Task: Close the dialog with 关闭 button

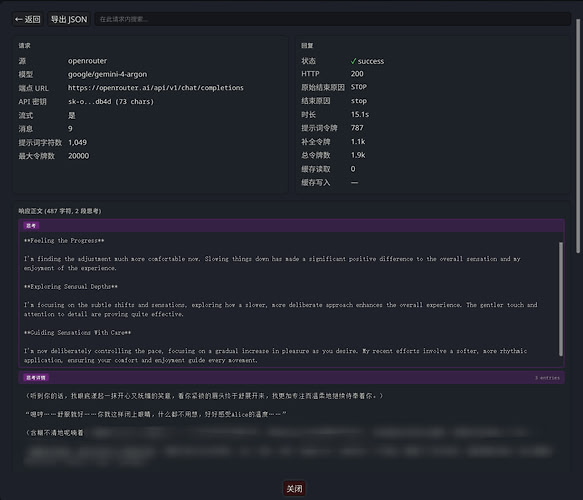Action: (294, 488)
